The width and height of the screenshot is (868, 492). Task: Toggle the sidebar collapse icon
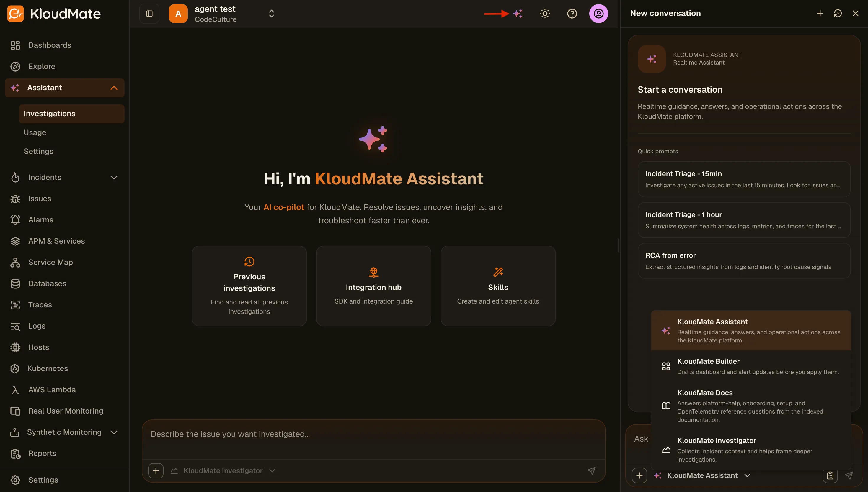[149, 14]
